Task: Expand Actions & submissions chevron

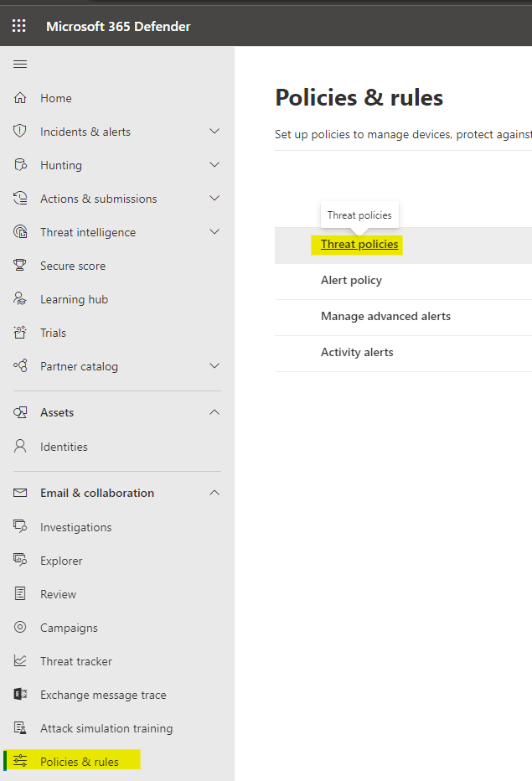Action: (214, 199)
